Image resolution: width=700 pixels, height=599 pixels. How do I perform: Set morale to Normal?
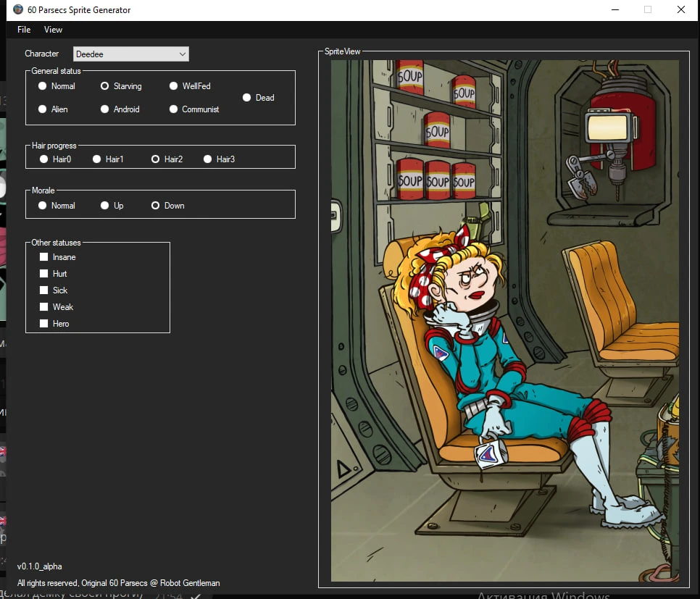point(43,206)
